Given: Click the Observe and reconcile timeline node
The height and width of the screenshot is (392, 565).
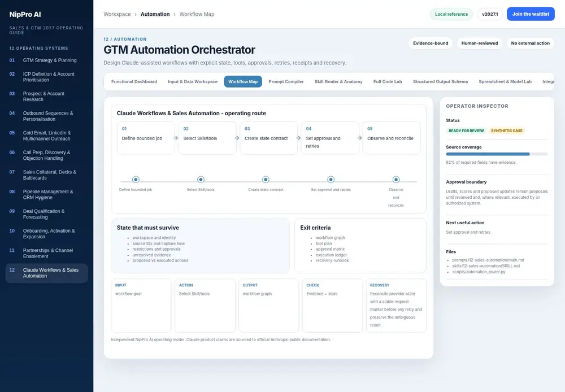Looking at the screenshot, I should pyautogui.click(x=396, y=180).
